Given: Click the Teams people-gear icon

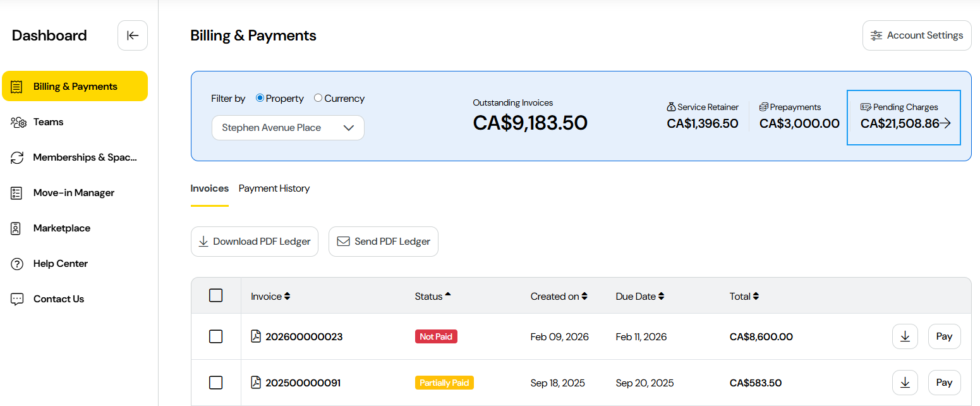Looking at the screenshot, I should [x=18, y=122].
